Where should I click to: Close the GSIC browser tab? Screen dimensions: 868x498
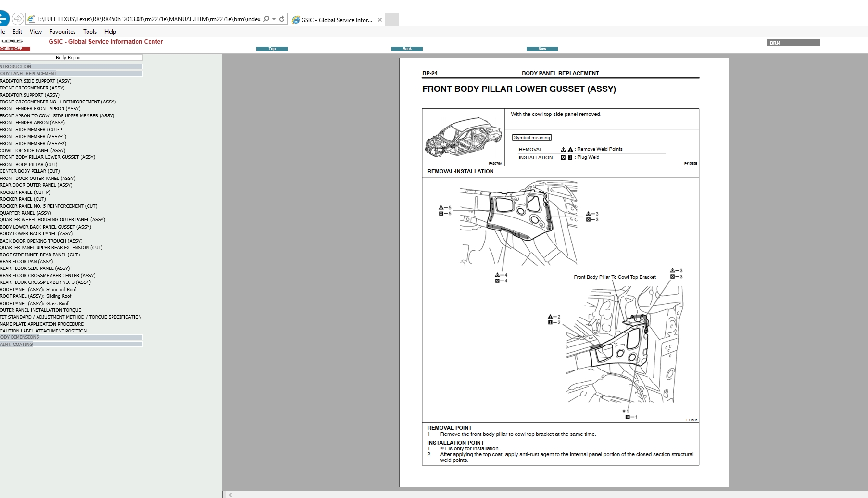(380, 20)
